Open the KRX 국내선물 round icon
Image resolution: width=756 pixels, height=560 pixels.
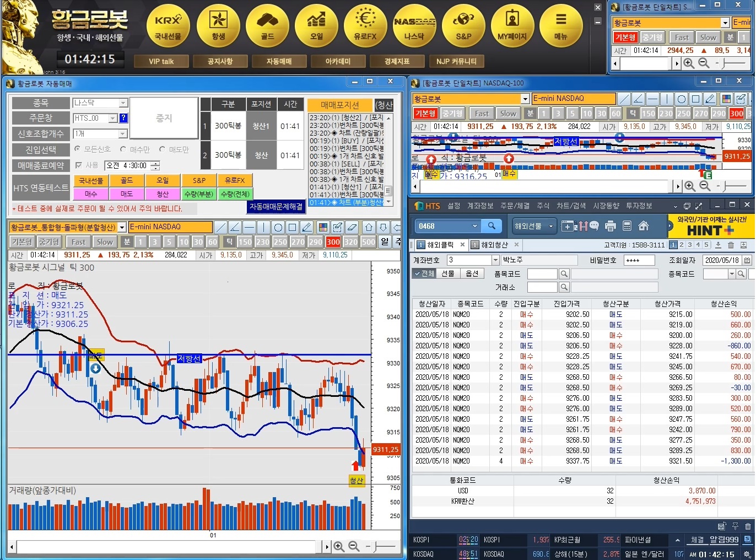[168, 26]
